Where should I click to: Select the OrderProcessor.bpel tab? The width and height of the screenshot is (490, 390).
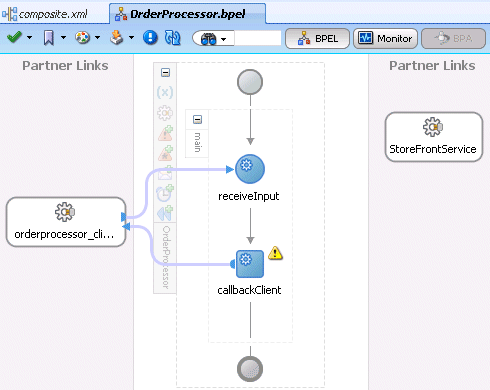(x=187, y=14)
